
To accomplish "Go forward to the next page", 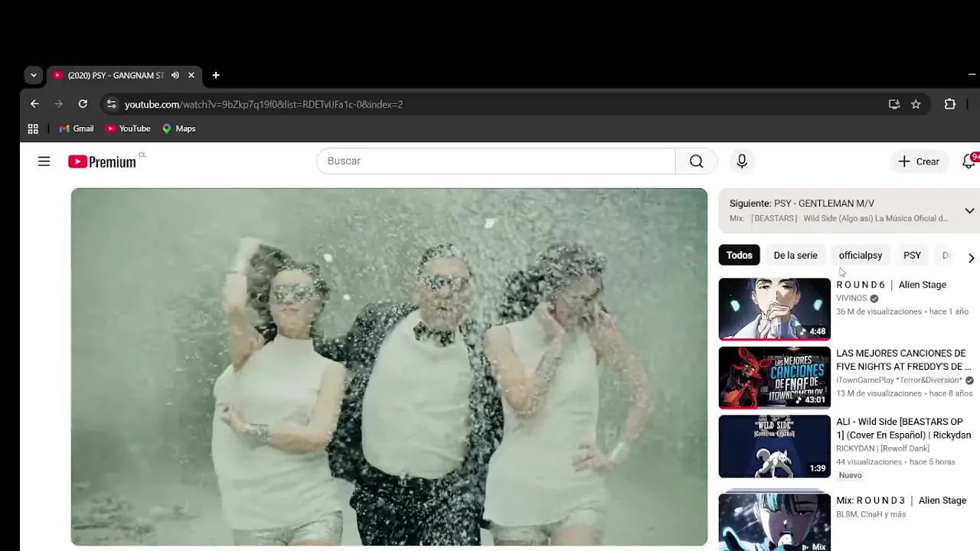I will 58,104.
